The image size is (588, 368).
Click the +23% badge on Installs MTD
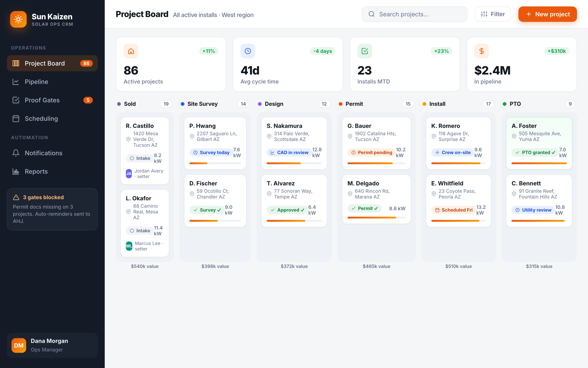click(x=441, y=51)
